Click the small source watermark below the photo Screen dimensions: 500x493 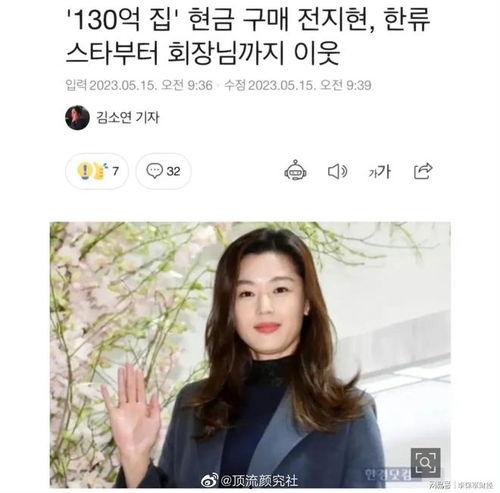[462, 484]
